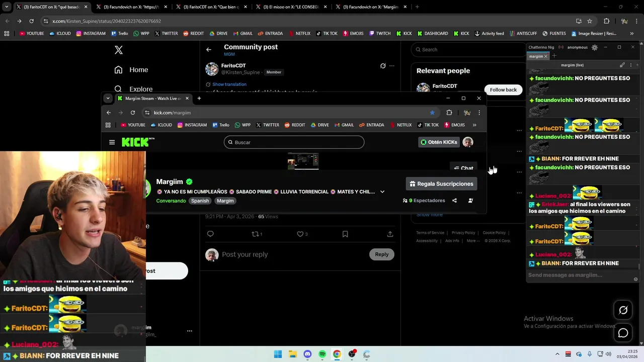This screenshot has height=362, width=644.
Task: Open Windows Start menu
Action: 278,354
